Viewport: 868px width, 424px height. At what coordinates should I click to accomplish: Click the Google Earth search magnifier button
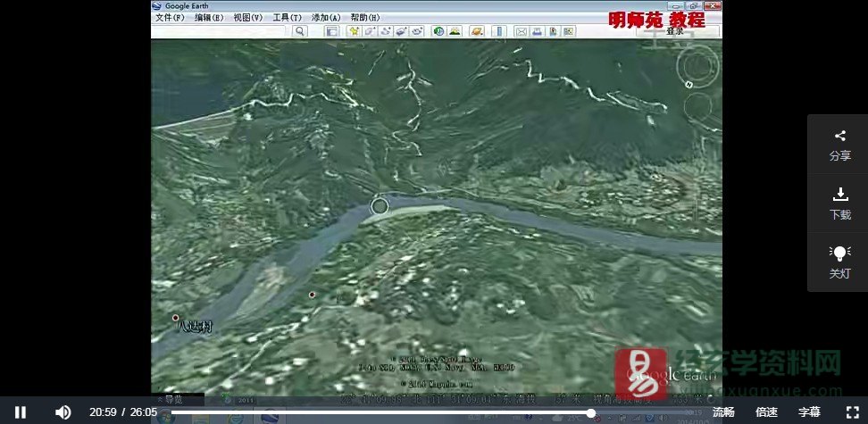pyautogui.click(x=300, y=31)
